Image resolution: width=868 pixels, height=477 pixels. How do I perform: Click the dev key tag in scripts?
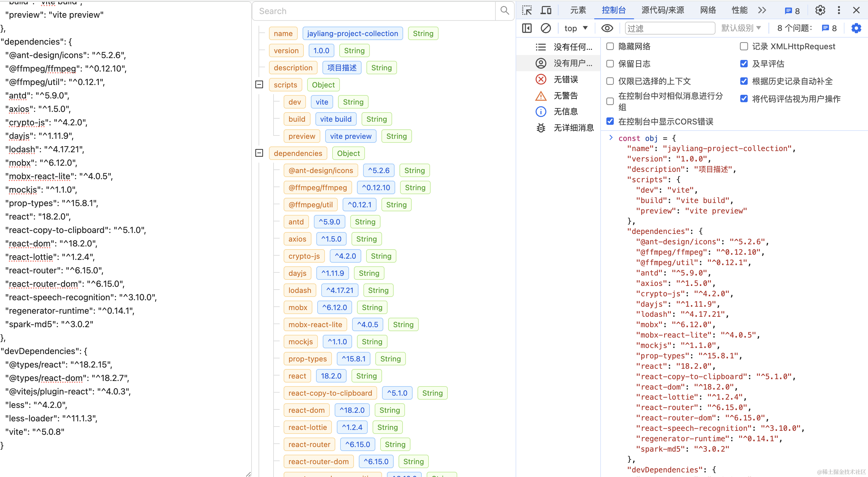pos(295,102)
